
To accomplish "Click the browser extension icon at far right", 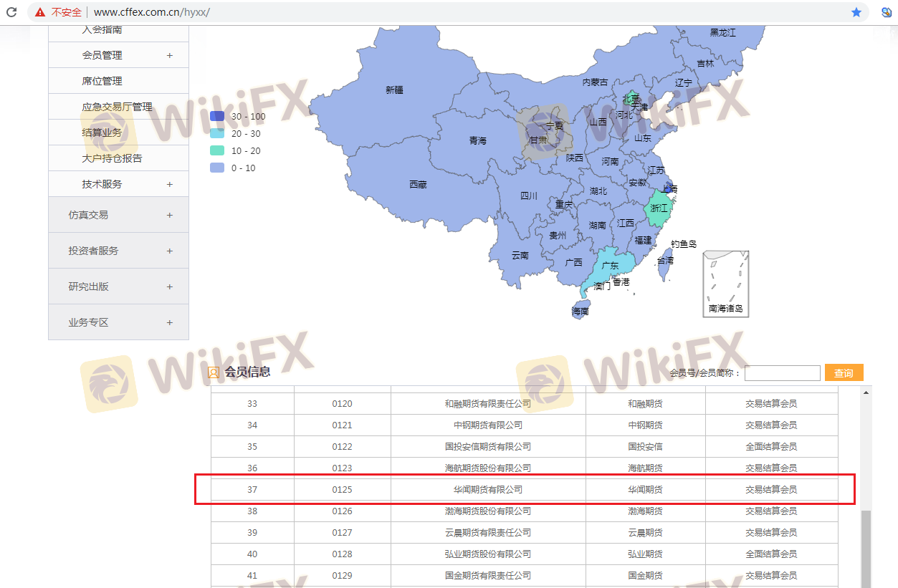I will tap(887, 12).
